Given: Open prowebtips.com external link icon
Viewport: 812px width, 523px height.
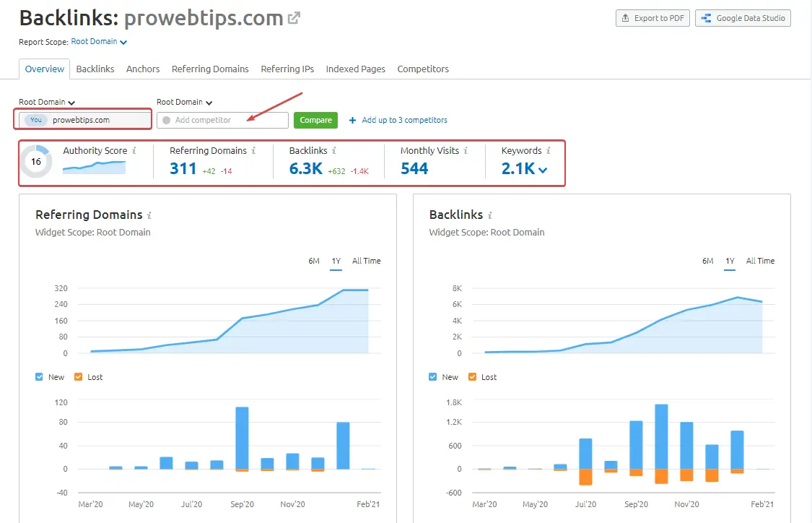Looking at the screenshot, I should point(294,18).
